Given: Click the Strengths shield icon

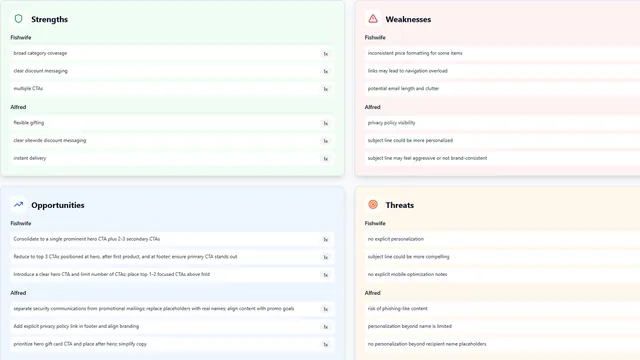Looking at the screenshot, I should click(18, 19).
